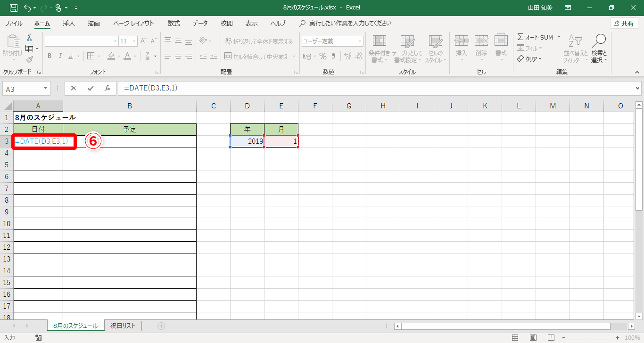
Task: Click the Paste clipboard icon
Action: [13, 42]
